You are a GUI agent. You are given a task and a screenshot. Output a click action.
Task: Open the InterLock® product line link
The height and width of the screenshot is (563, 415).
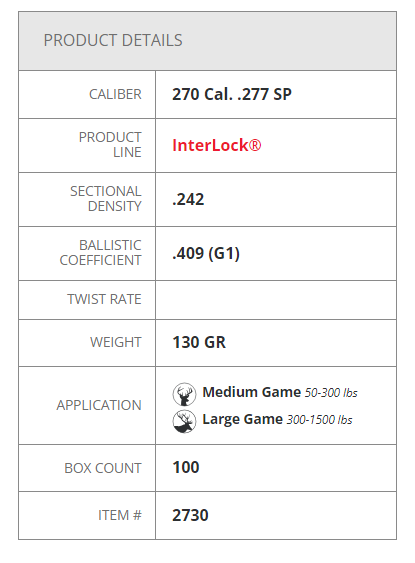pyautogui.click(x=216, y=145)
